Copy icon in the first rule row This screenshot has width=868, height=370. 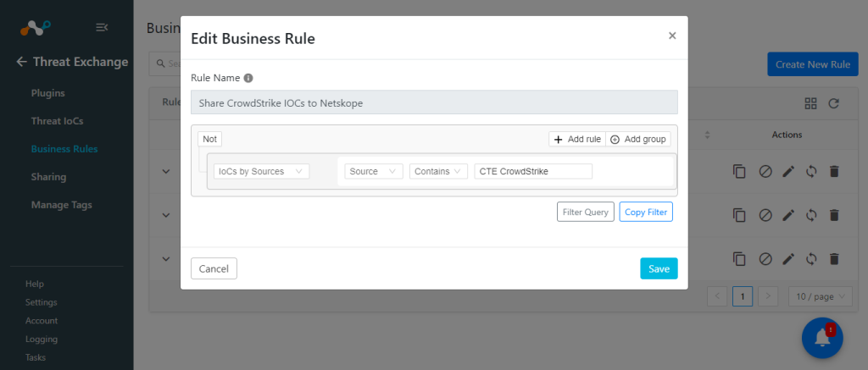(x=739, y=171)
